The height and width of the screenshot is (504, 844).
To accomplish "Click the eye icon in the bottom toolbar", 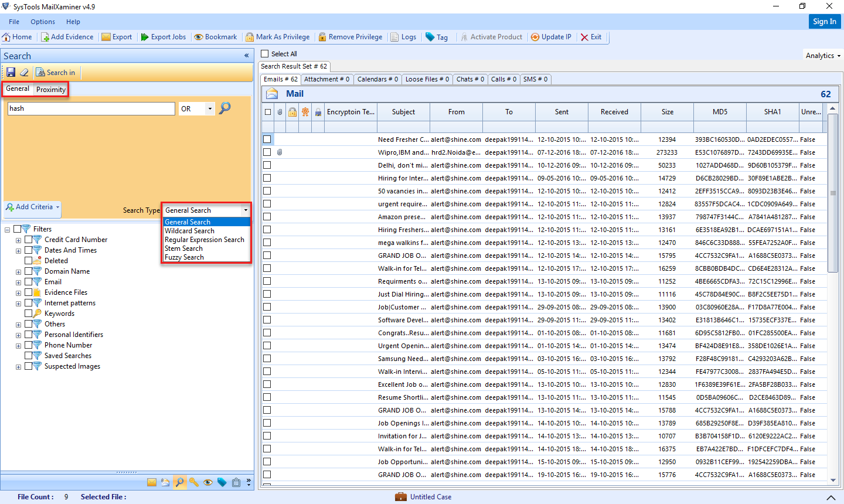I will pos(208,482).
